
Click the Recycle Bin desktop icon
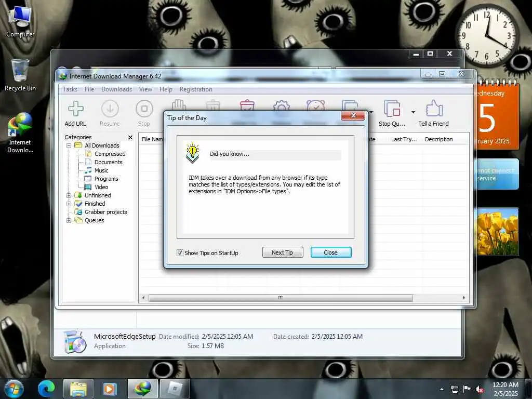point(20,75)
